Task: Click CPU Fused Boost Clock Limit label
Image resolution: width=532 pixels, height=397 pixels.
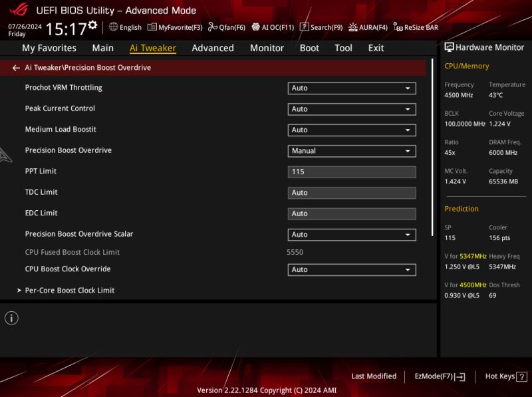Action: (72, 253)
